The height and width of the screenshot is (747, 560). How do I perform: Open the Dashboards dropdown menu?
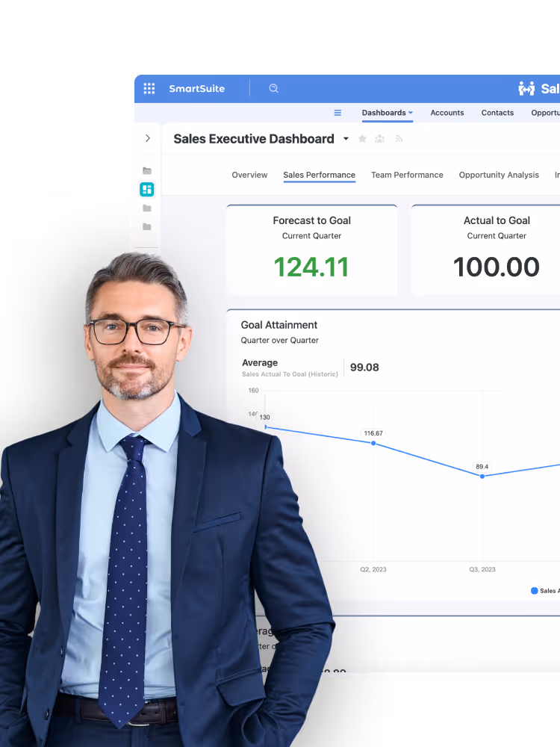tap(387, 113)
